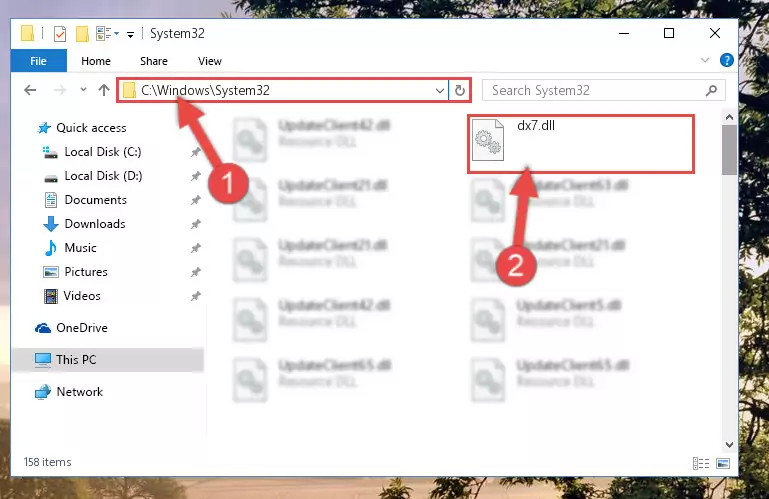Open the recent locations dropdown arrow
Image resolution: width=769 pixels, height=499 pixels.
point(83,90)
